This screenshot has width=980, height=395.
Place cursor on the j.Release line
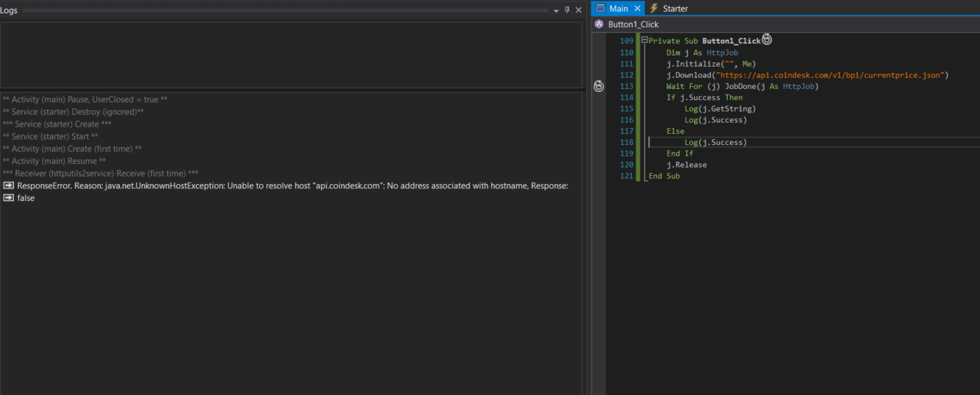686,165
